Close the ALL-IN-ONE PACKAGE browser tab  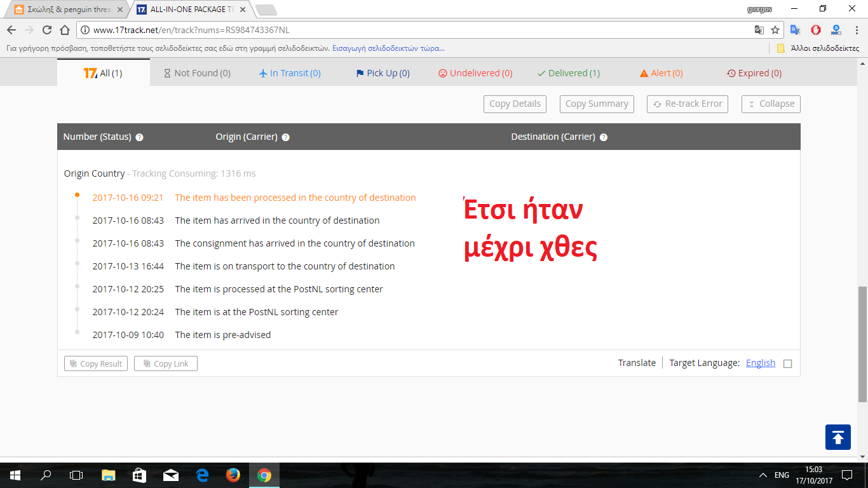tap(242, 10)
